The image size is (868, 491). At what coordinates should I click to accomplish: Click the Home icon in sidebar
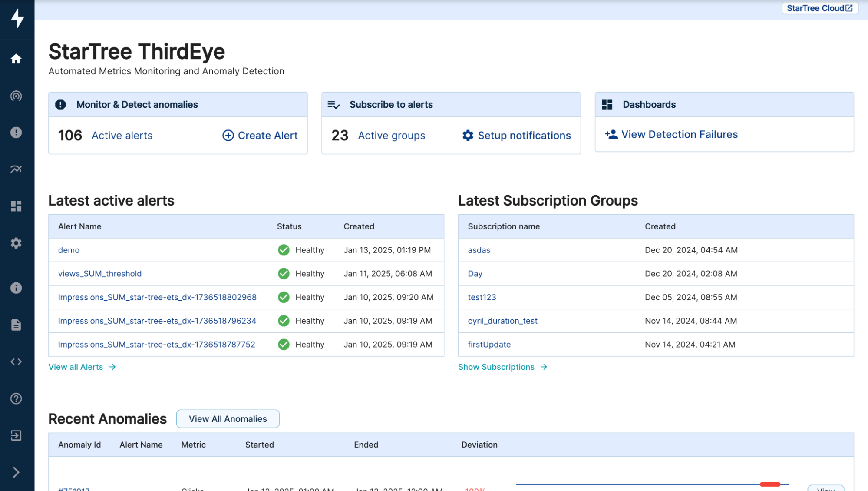(x=16, y=59)
